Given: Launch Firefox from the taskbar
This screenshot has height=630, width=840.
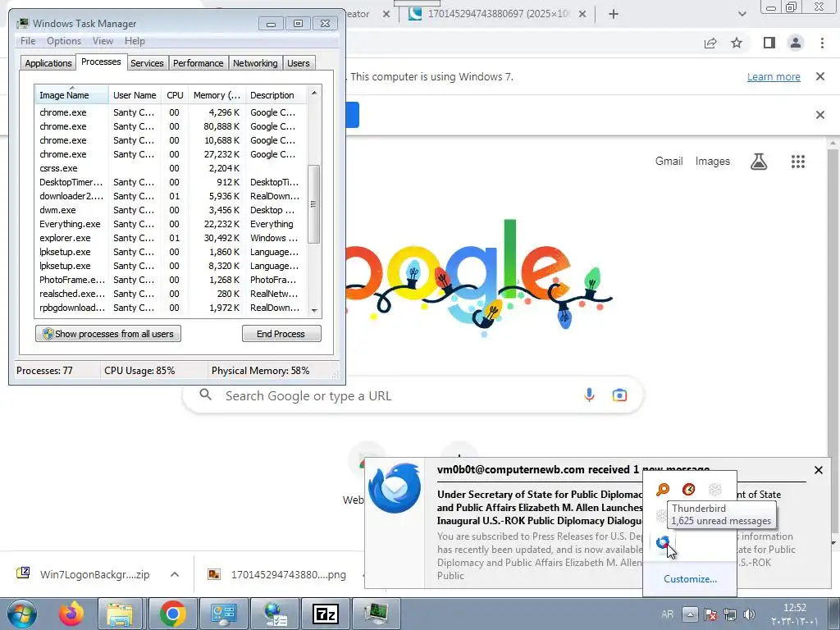Looking at the screenshot, I should tap(72, 614).
